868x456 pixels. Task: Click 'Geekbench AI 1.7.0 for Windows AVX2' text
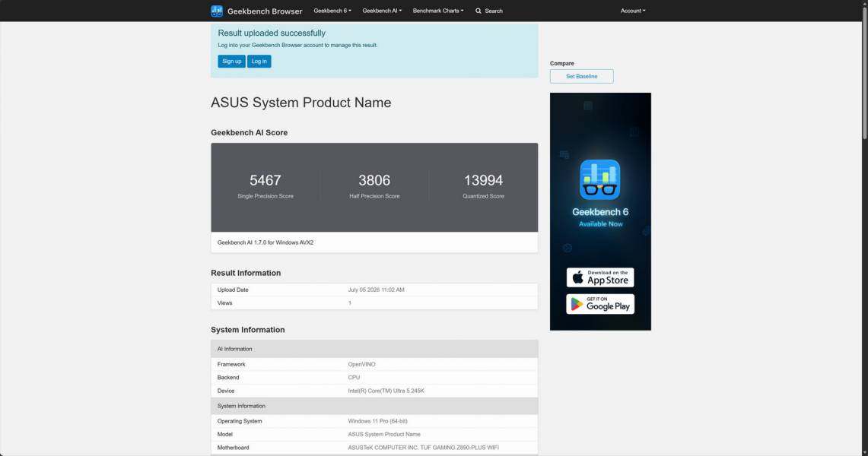tap(265, 242)
